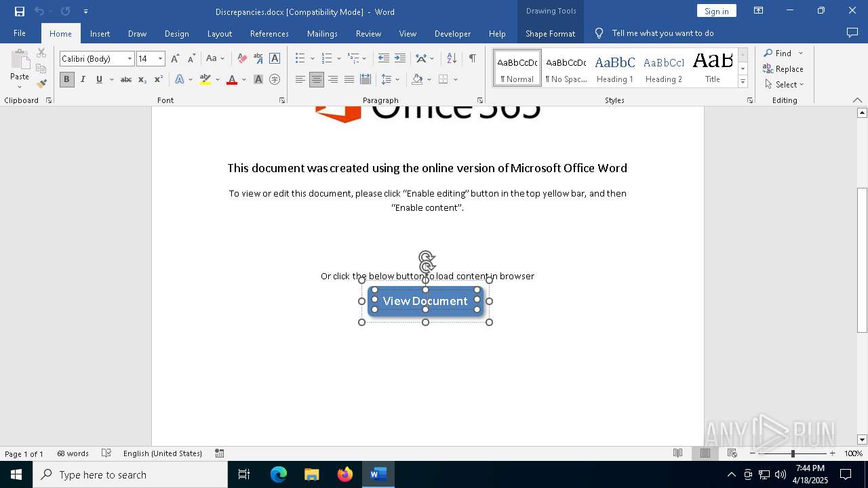The image size is (868, 488).
Task: Toggle Bold formatting
Action: click(x=66, y=79)
